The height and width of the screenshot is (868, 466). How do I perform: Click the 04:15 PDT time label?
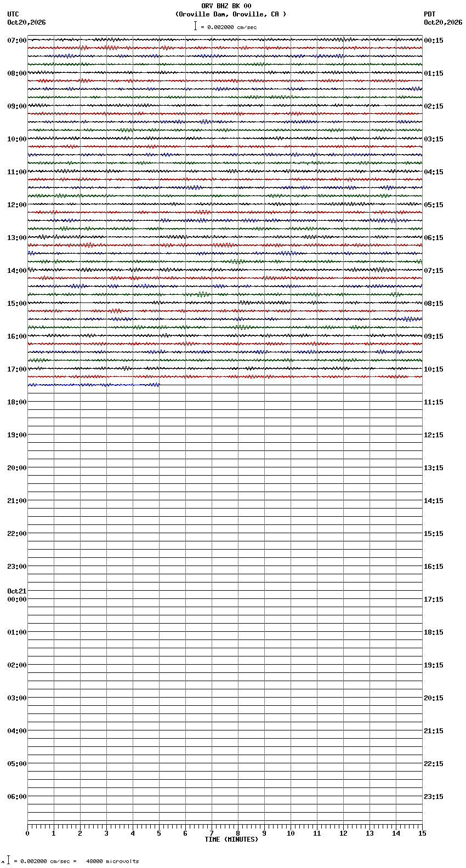[x=434, y=172]
